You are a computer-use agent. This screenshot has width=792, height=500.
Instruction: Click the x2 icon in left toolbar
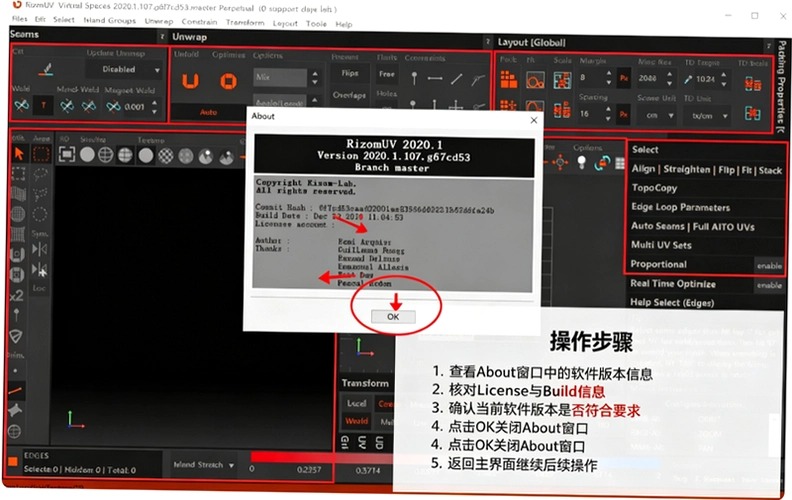(17, 295)
